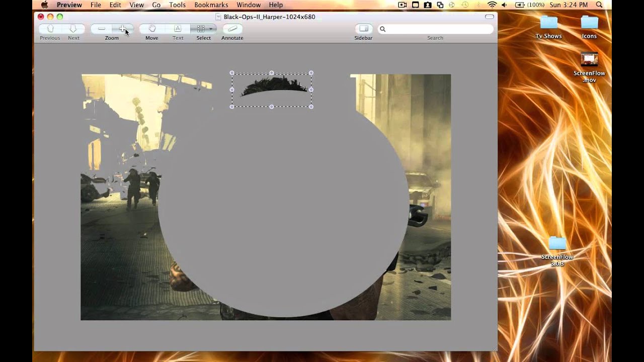Zoom out with the minus button
644x362 pixels.
click(102, 29)
